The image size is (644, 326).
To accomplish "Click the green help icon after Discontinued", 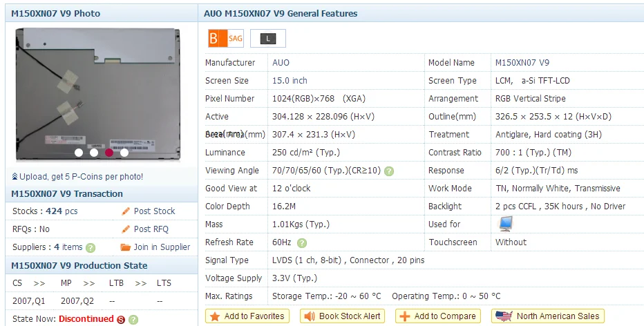I will coord(133,319).
